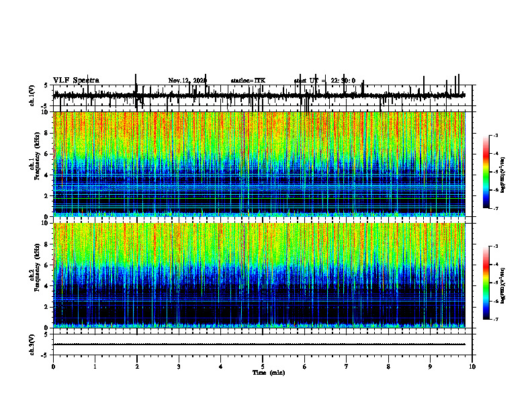Click the "ch.1(V)" waveform axis label
Viewport: 532px width, 411px height.
[x=32, y=95]
